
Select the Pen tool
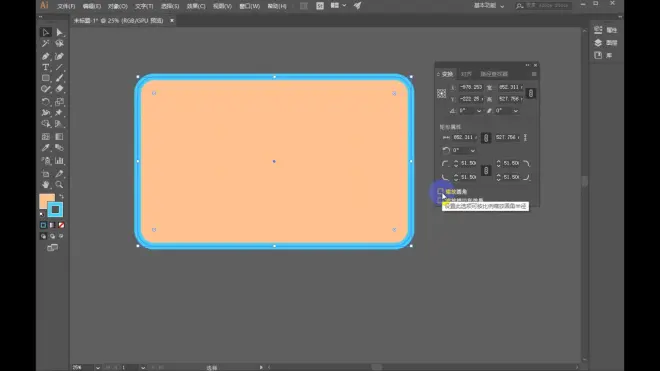click(45, 56)
